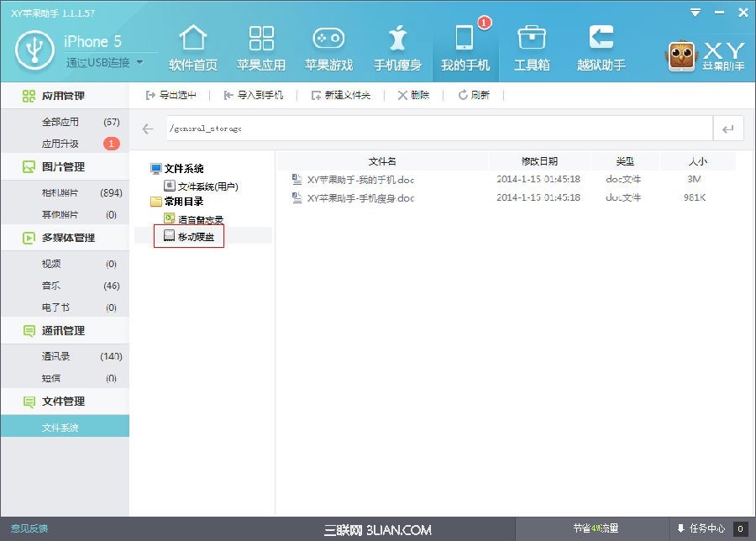
Task: Open the 苹果游戏 games section
Action: (x=328, y=48)
